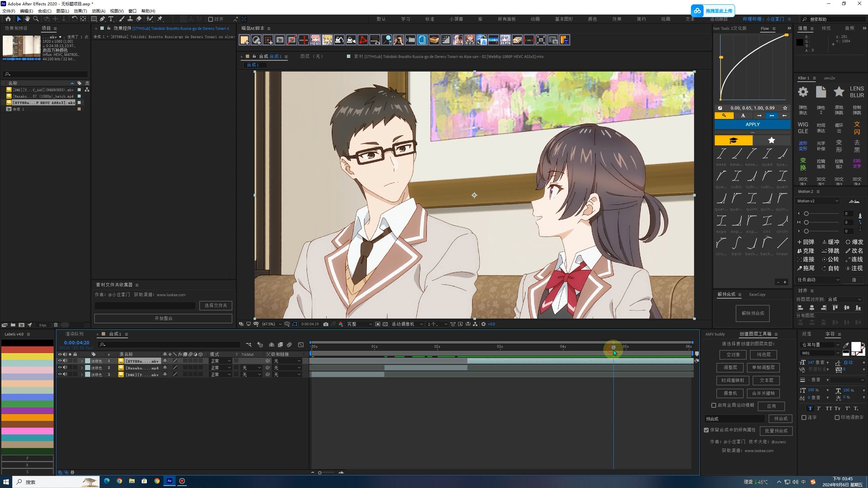
Task: Select the orange label color swatch
Action: click(x=27, y=417)
